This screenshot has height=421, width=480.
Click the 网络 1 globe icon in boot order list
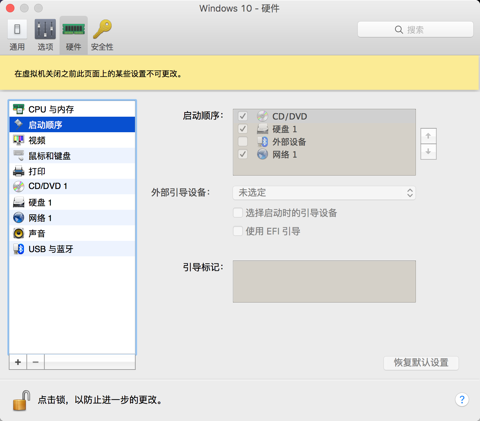[262, 154]
